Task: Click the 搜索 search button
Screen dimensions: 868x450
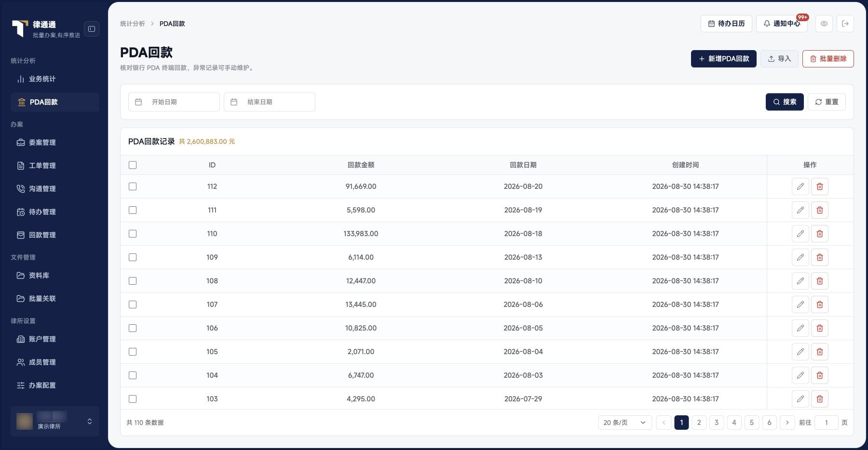Action: point(785,102)
